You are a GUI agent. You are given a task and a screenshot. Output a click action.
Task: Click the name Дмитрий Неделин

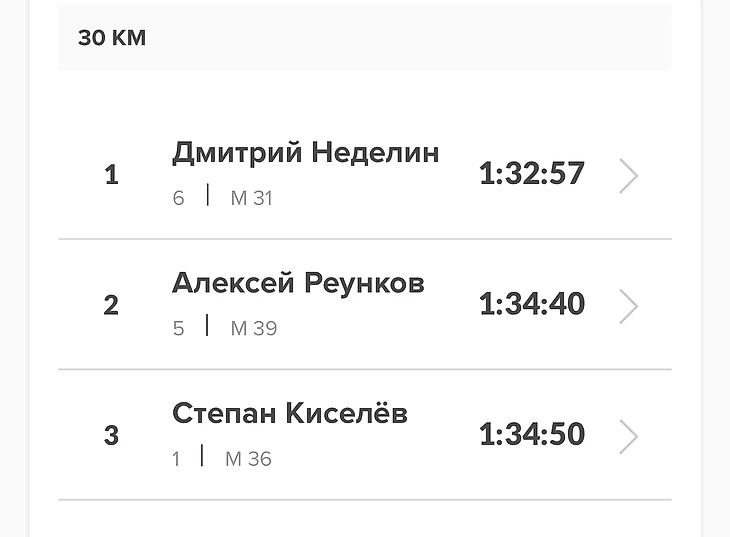[x=305, y=153]
